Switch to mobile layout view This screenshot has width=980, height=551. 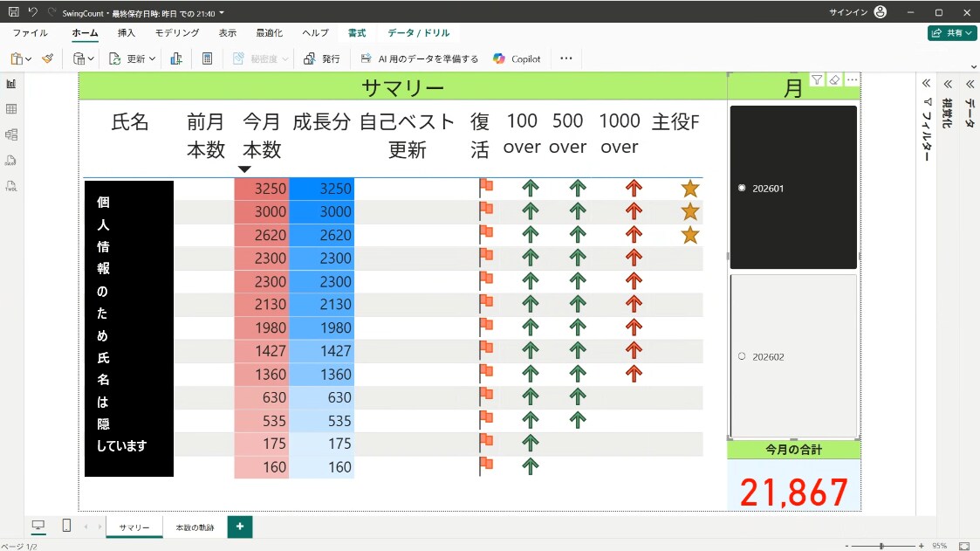pos(66,526)
